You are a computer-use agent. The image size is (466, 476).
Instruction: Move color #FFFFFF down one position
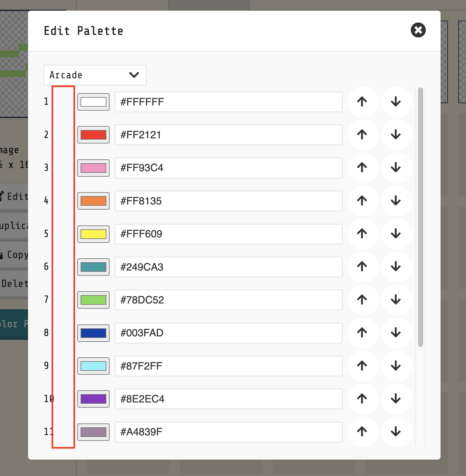click(x=396, y=102)
